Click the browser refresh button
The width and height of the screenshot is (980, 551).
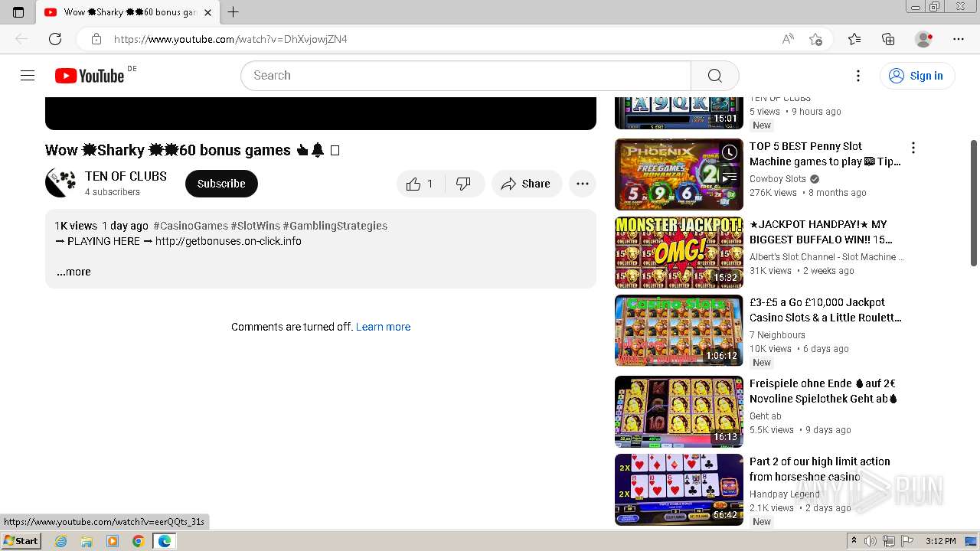click(x=55, y=39)
